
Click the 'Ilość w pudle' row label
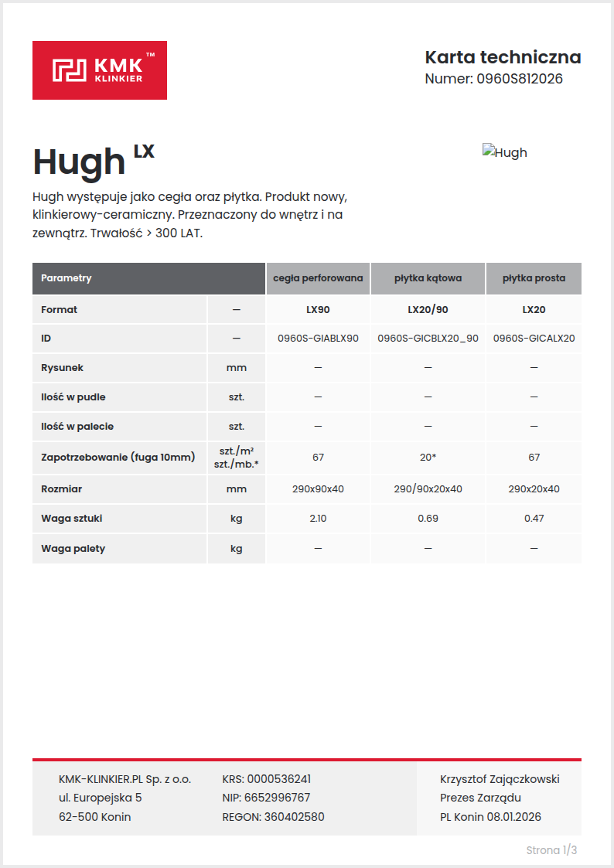coord(73,397)
